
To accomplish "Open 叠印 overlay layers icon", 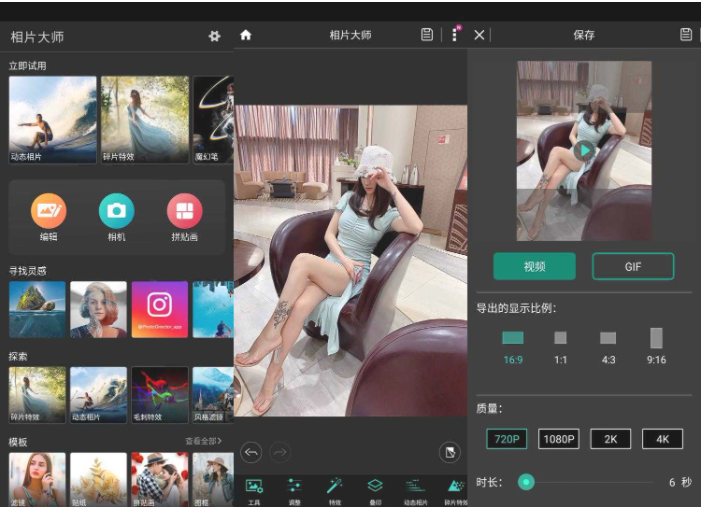I will pyautogui.click(x=375, y=492).
